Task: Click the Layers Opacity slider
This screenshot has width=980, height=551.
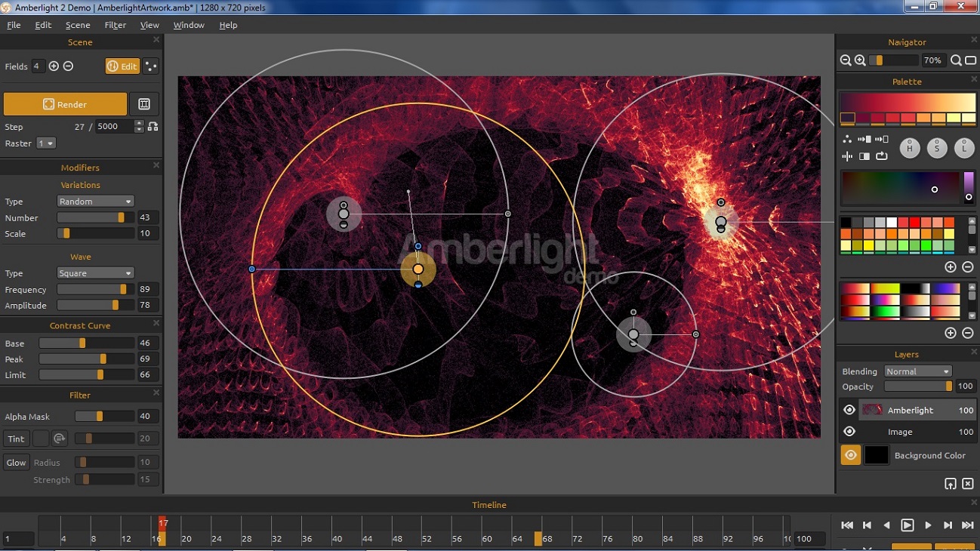Action: click(x=918, y=386)
